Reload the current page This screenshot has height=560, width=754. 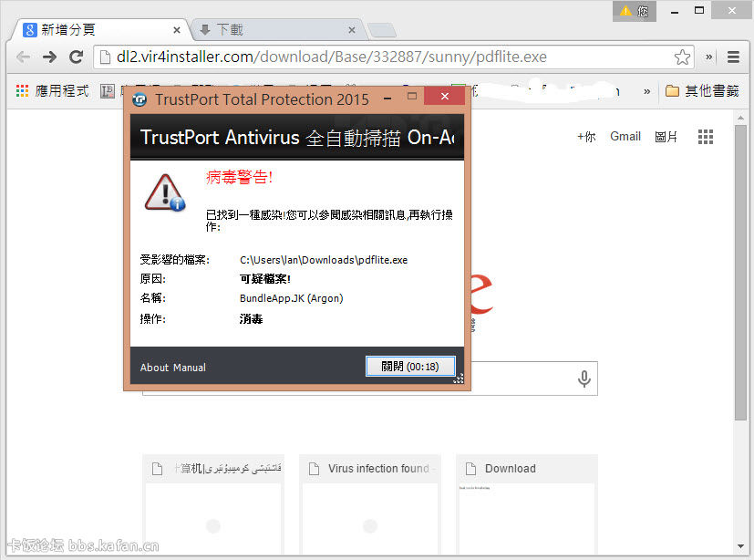(x=77, y=57)
